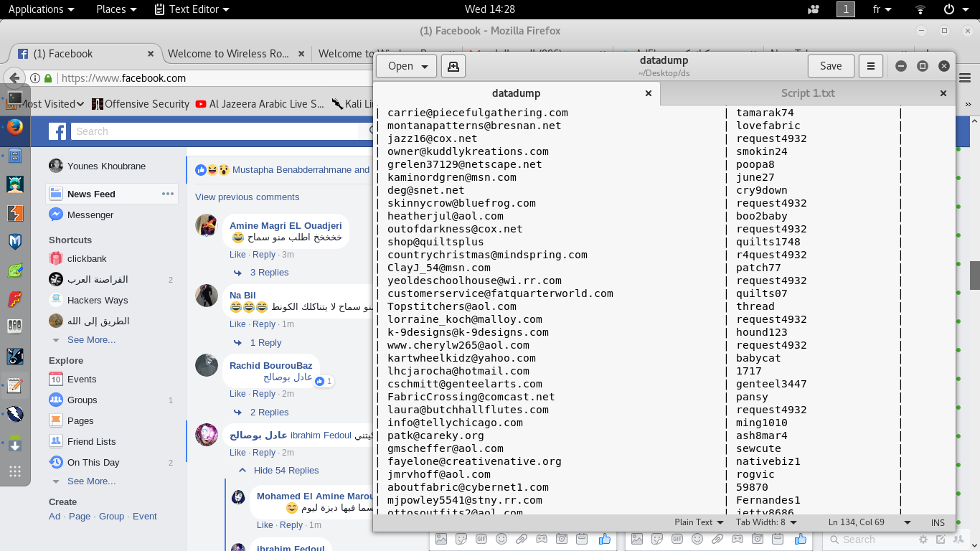Open OWASP ZAP lightning icon in dock
980x551 pixels.
tap(15, 414)
